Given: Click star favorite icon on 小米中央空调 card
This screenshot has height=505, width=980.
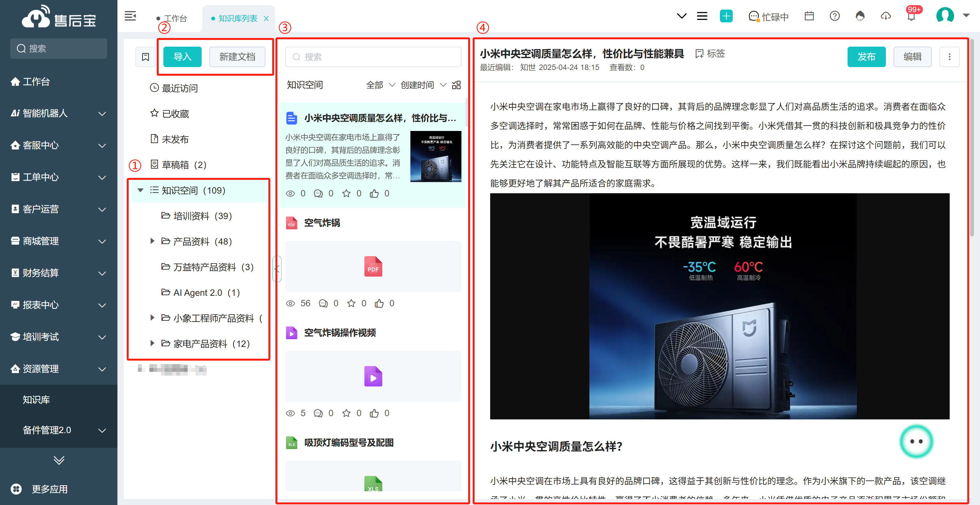Looking at the screenshot, I should click(x=346, y=194).
